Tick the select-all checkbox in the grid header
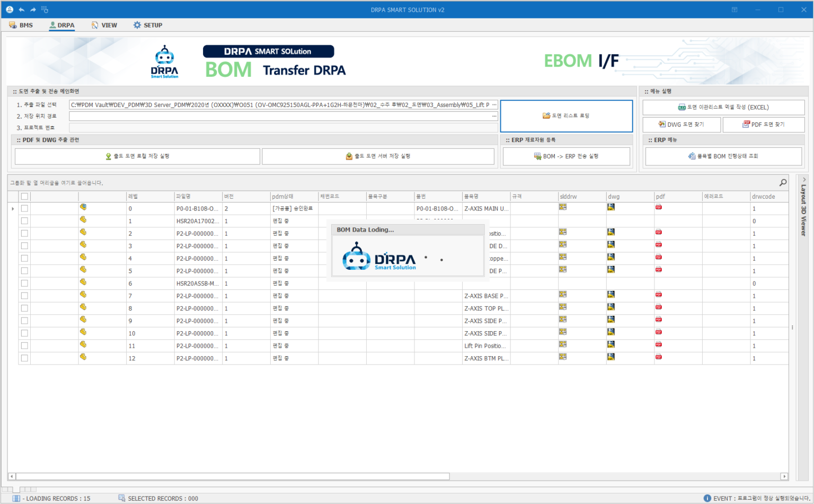 coord(24,196)
